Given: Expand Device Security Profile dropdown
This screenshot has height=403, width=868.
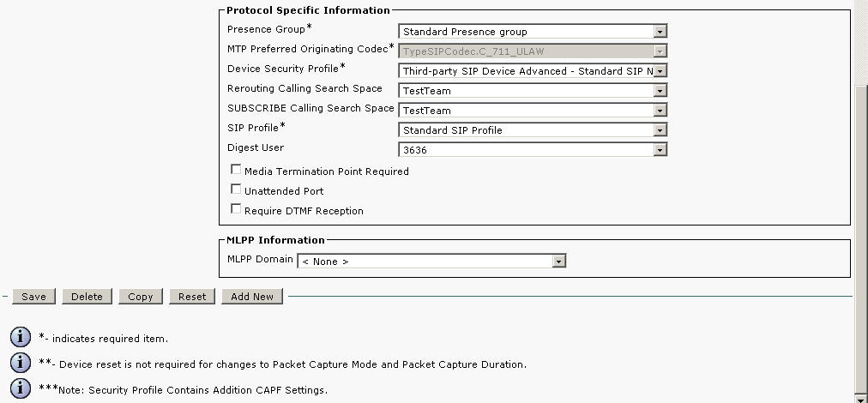Looking at the screenshot, I should pyautogui.click(x=660, y=71).
